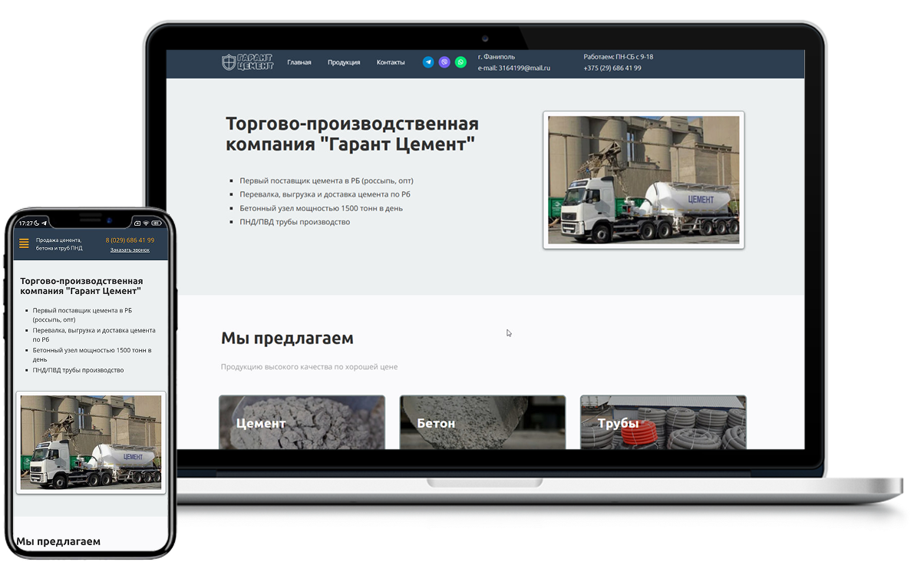The image size is (924, 572).
Task: Click the Гарант Цемент logo in the header
Action: [247, 62]
